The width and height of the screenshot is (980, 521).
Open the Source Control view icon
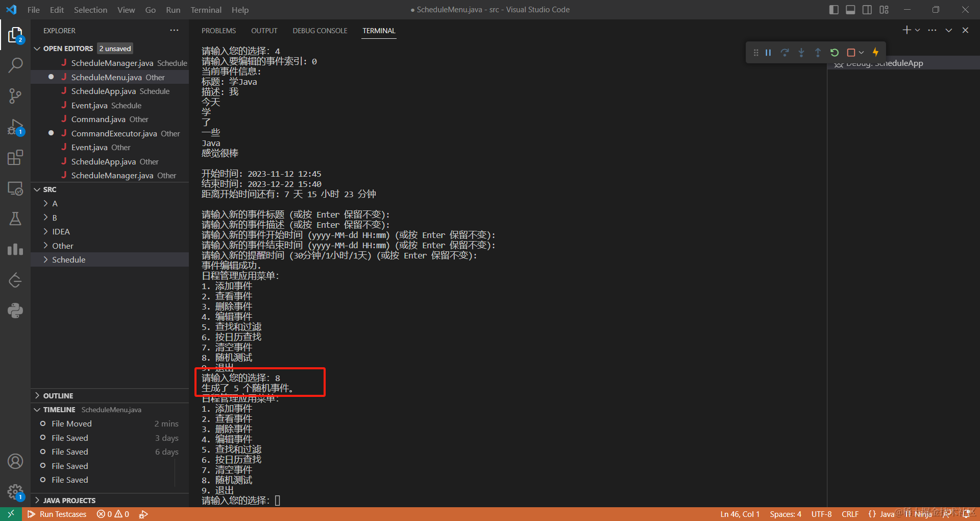15,96
